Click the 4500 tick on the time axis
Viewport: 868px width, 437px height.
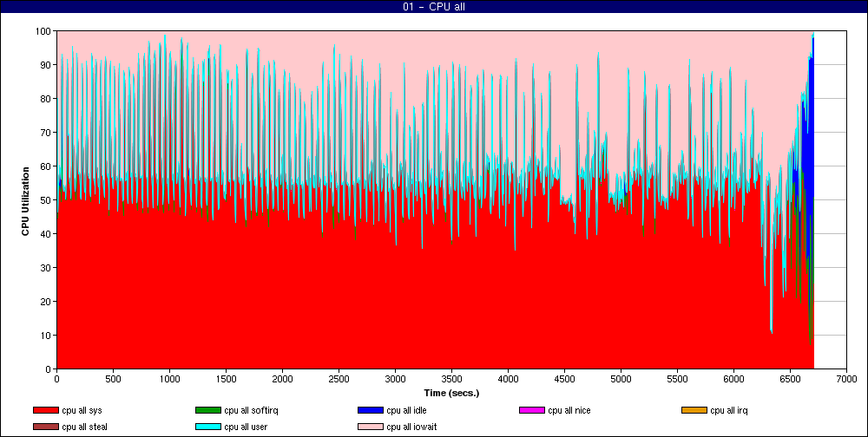pos(565,380)
